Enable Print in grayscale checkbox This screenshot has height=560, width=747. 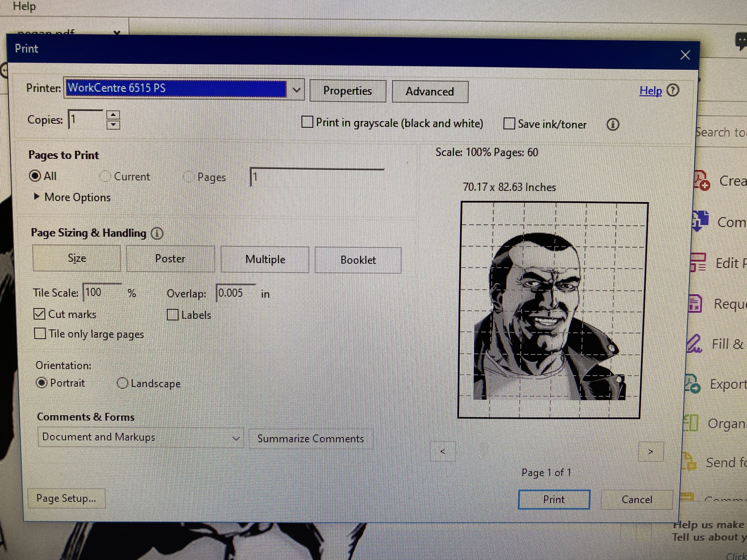pos(307,122)
